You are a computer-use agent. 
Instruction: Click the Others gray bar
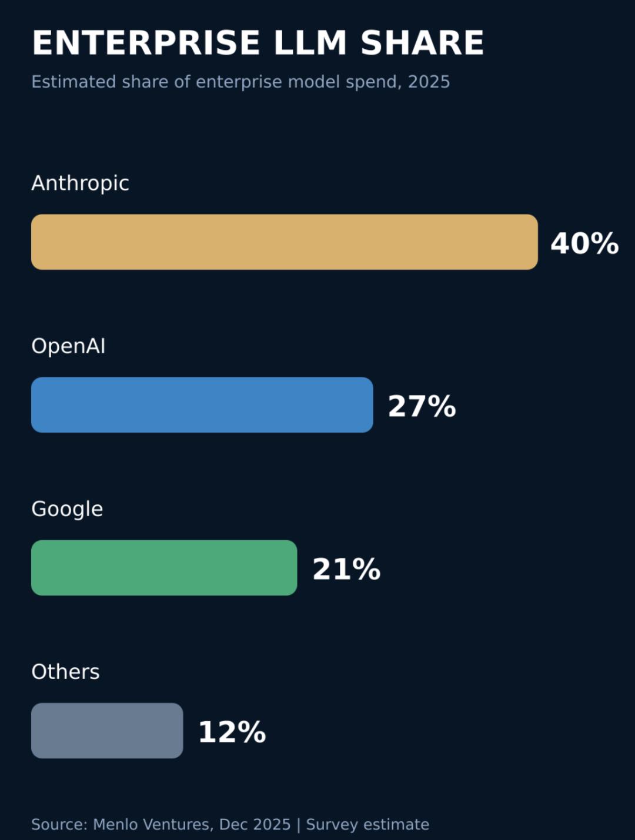pos(107,731)
